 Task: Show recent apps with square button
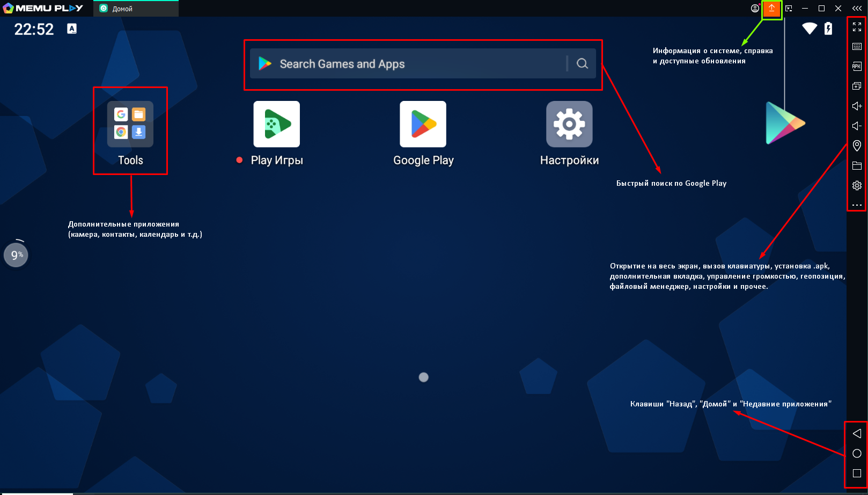pos(857,474)
